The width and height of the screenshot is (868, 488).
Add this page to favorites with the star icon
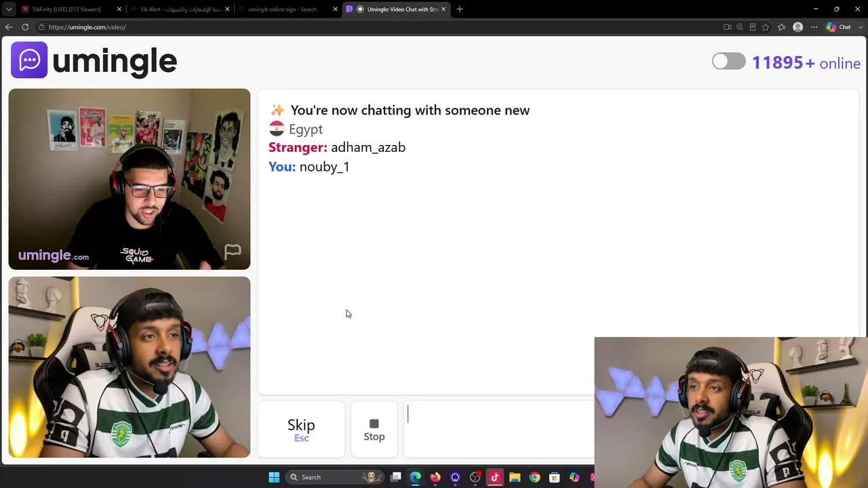[x=766, y=27]
